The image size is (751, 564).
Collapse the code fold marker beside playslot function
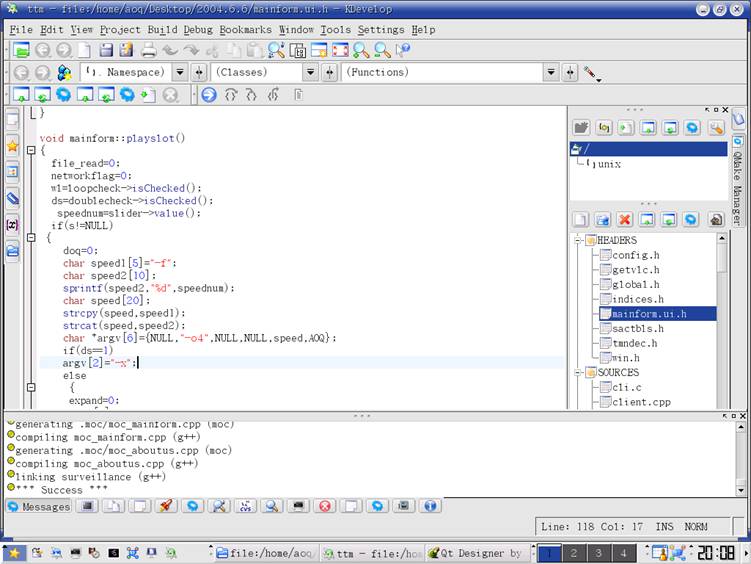[31, 150]
